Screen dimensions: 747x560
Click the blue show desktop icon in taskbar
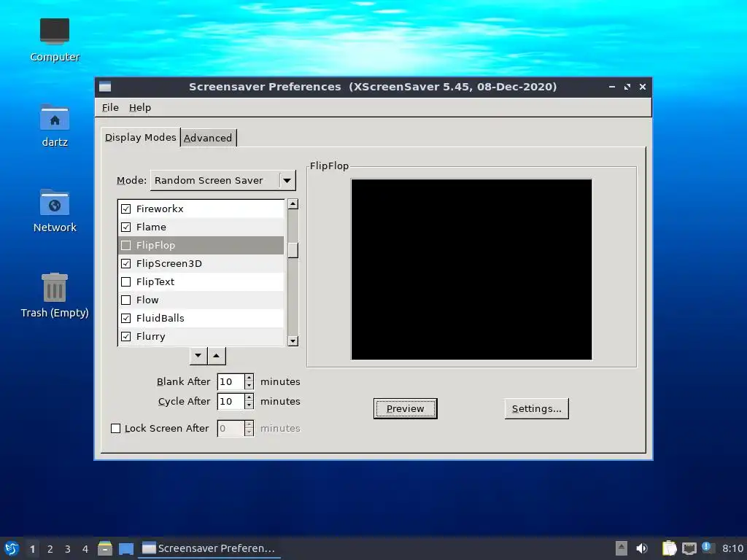pos(125,548)
